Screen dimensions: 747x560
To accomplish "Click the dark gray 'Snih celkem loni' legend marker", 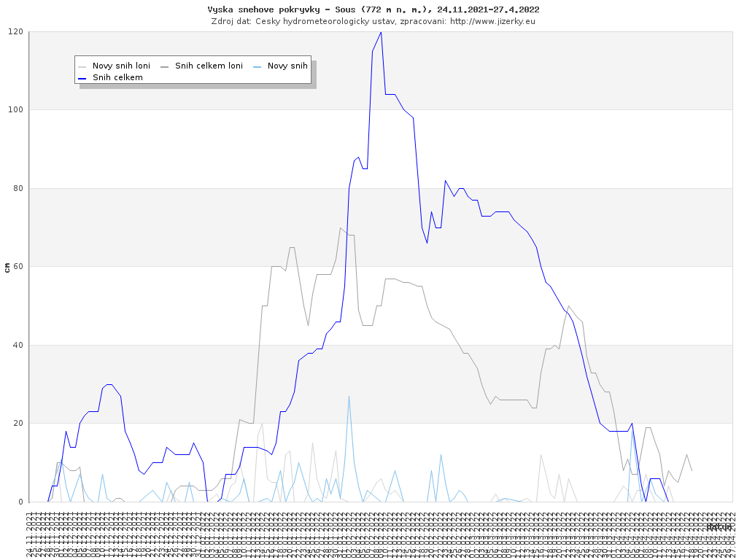I will tap(165, 66).
